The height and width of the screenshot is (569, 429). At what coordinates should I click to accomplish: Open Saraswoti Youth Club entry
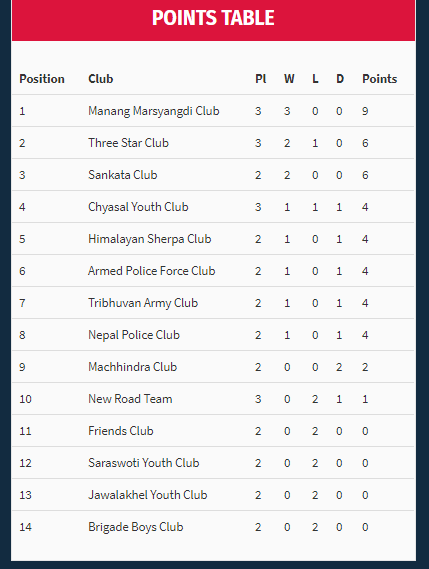pyautogui.click(x=144, y=463)
